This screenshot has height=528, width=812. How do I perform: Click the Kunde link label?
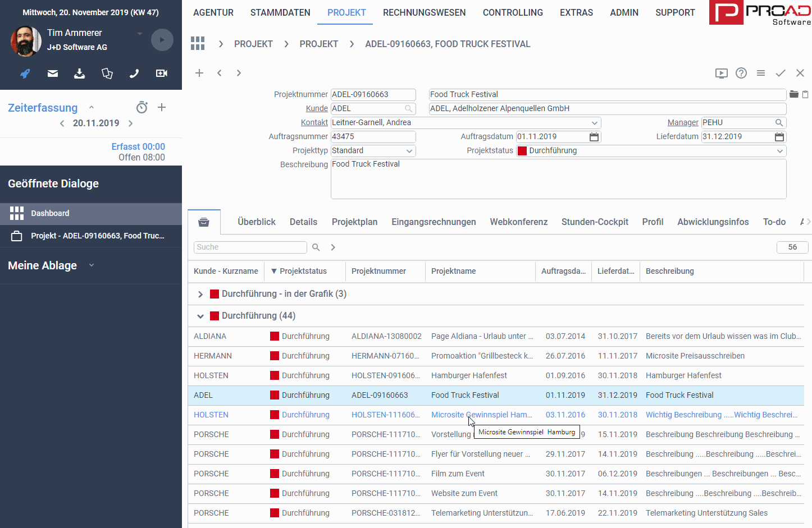(x=317, y=108)
